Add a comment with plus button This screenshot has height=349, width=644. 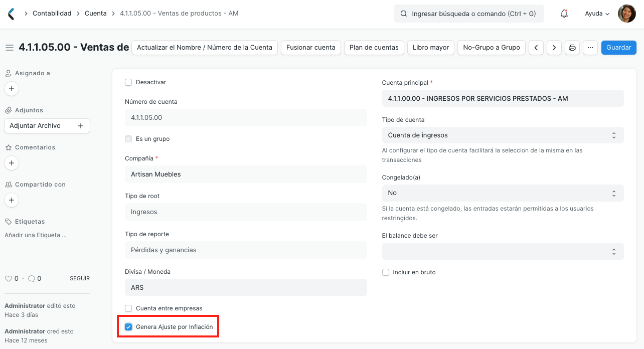click(x=12, y=163)
